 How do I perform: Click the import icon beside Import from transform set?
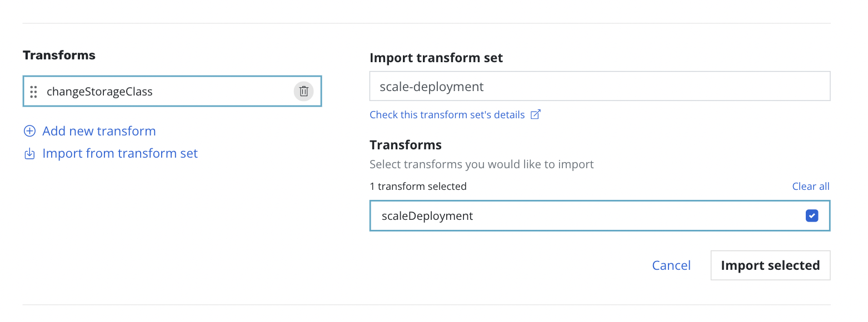29,154
